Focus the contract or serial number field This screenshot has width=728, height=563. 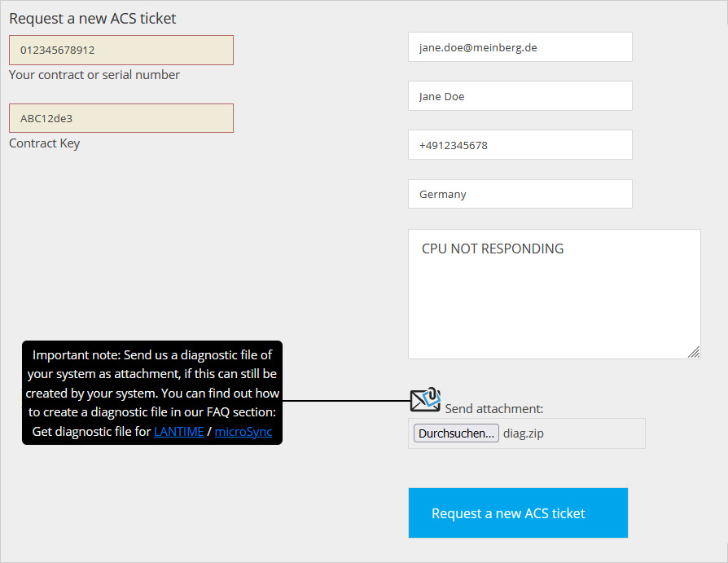121,50
